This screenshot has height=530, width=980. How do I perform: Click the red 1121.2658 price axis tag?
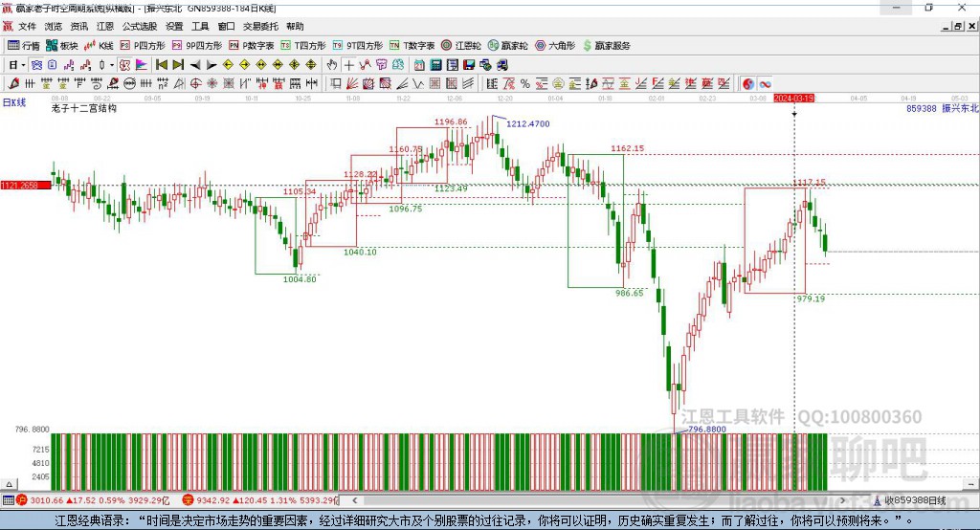point(26,185)
